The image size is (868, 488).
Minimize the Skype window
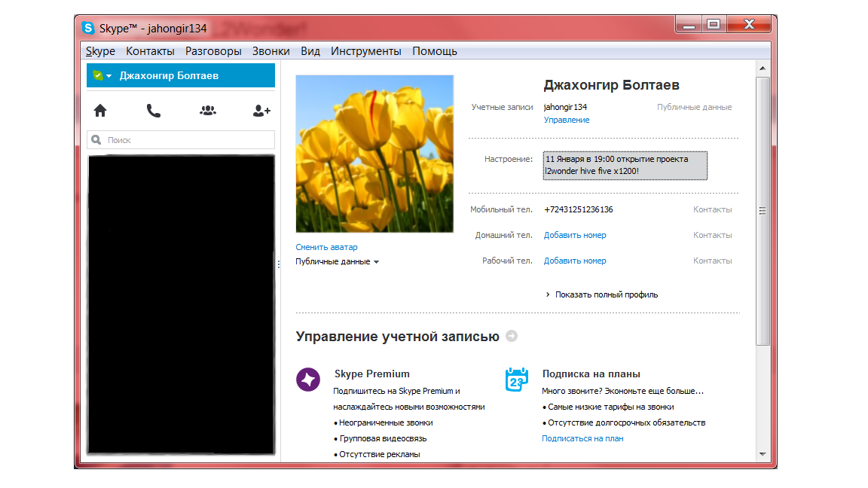pos(689,25)
